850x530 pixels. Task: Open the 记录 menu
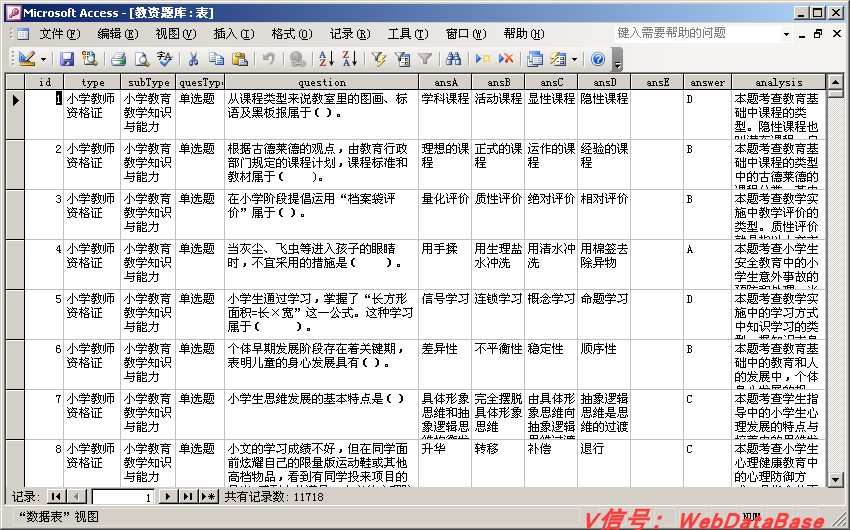coord(350,34)
